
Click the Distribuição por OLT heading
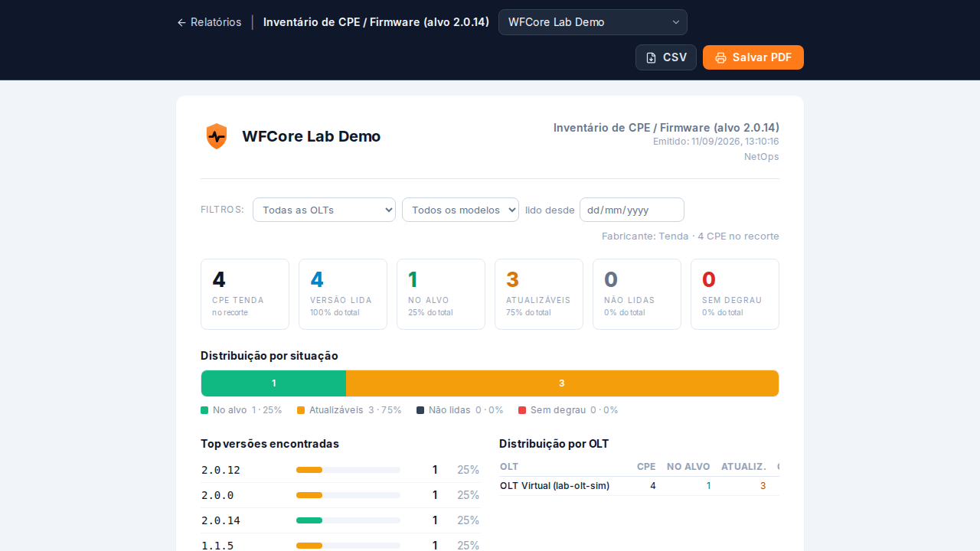point(554,444)
